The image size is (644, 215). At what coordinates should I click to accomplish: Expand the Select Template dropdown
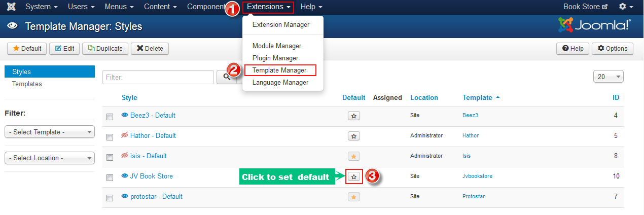[x=50, y=132]
